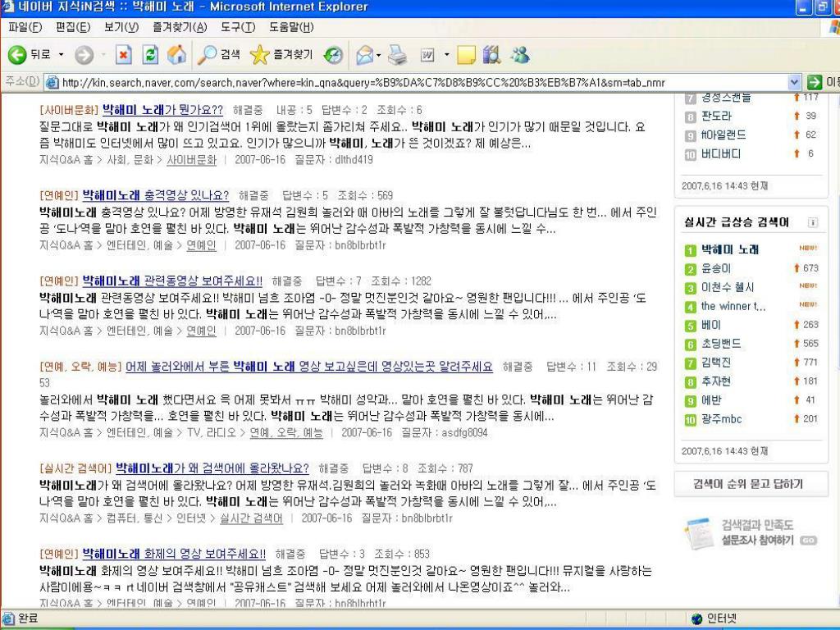Open Search (검색) magnifier toolbar button

pos(219,55)
